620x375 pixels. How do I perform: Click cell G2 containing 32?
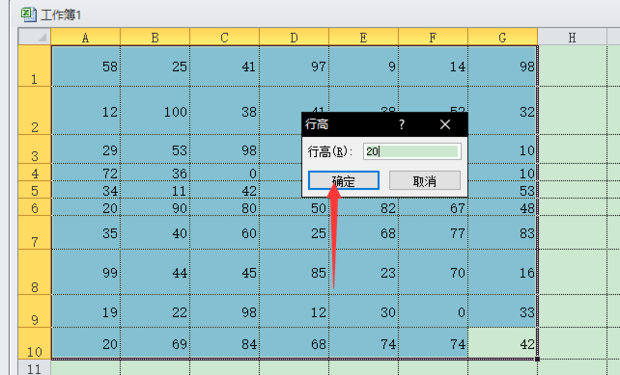click(x=503, y=110)
